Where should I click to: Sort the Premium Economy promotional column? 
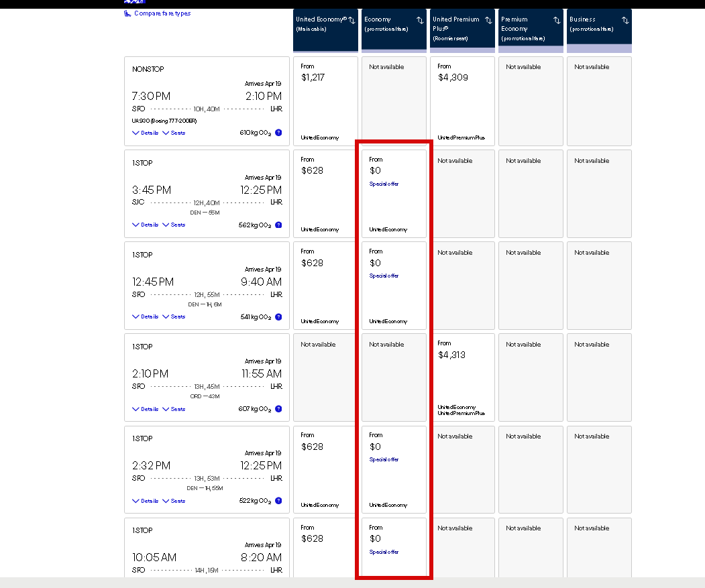(x=557, y=21)
